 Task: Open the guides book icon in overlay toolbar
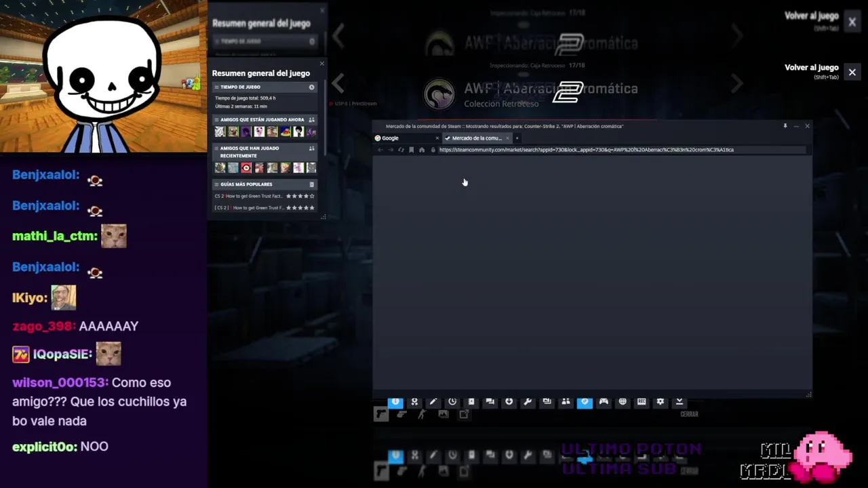pos(471,402)
